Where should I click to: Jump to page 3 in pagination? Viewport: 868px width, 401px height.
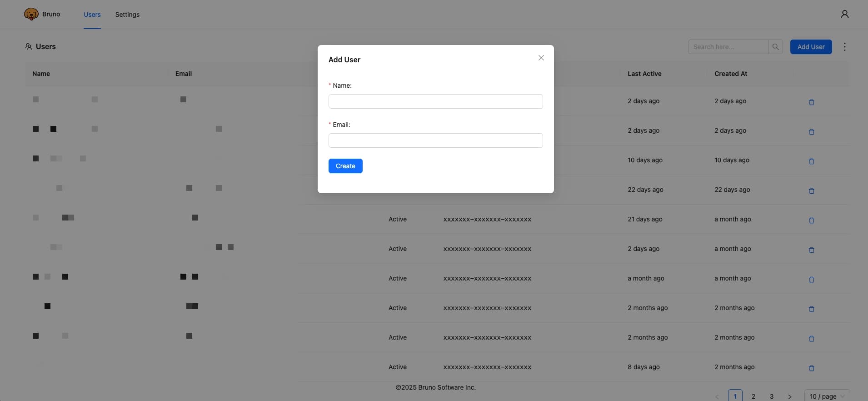pos(771,396)
